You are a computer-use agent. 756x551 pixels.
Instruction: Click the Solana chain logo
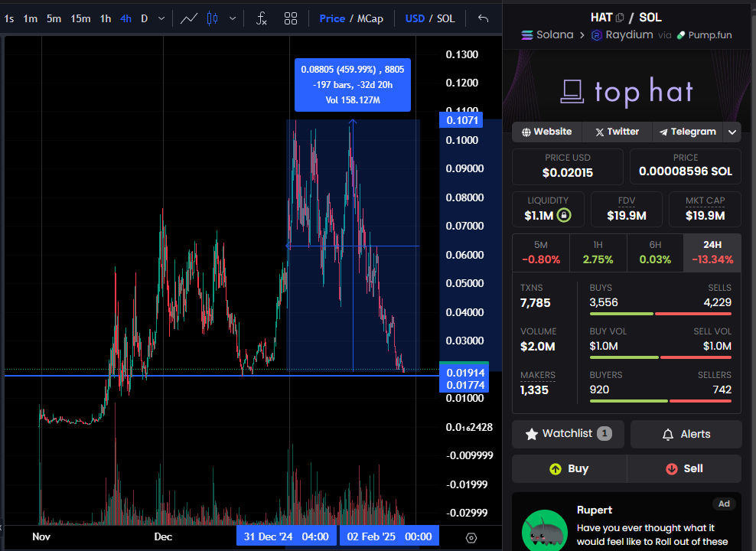tap(527, 35)
